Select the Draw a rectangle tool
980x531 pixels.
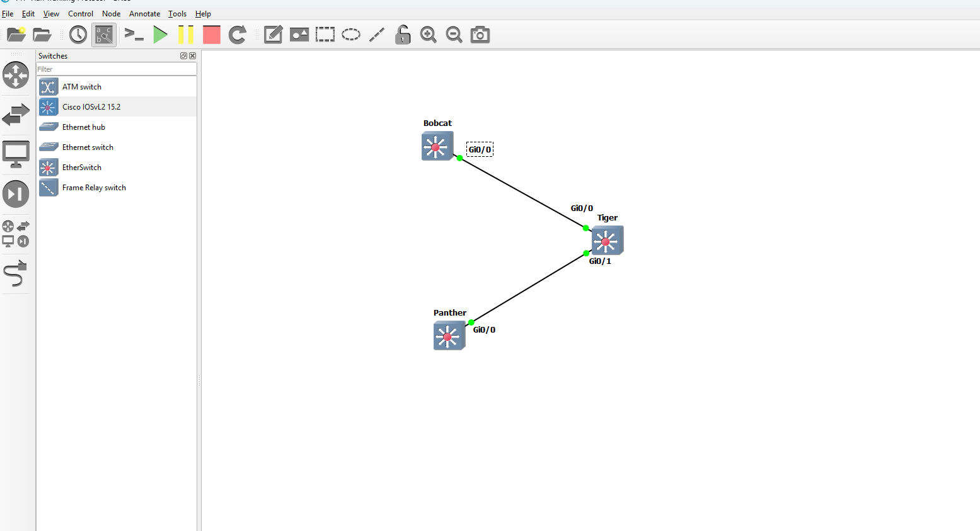[325, 35]
